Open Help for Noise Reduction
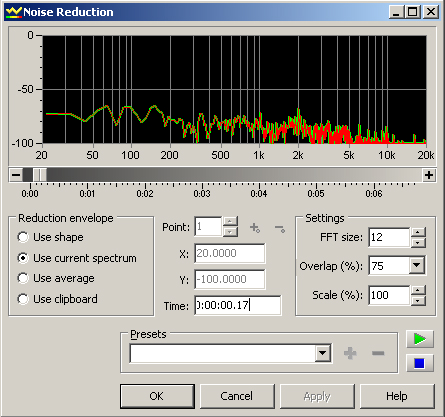This screenshot has width=445, height=417. (x=397, y=396)
